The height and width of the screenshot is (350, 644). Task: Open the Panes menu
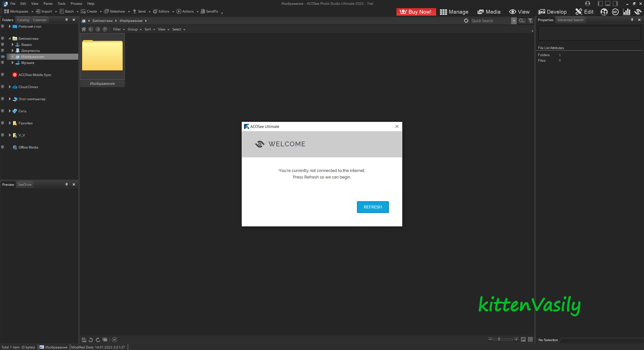[48, 4]
